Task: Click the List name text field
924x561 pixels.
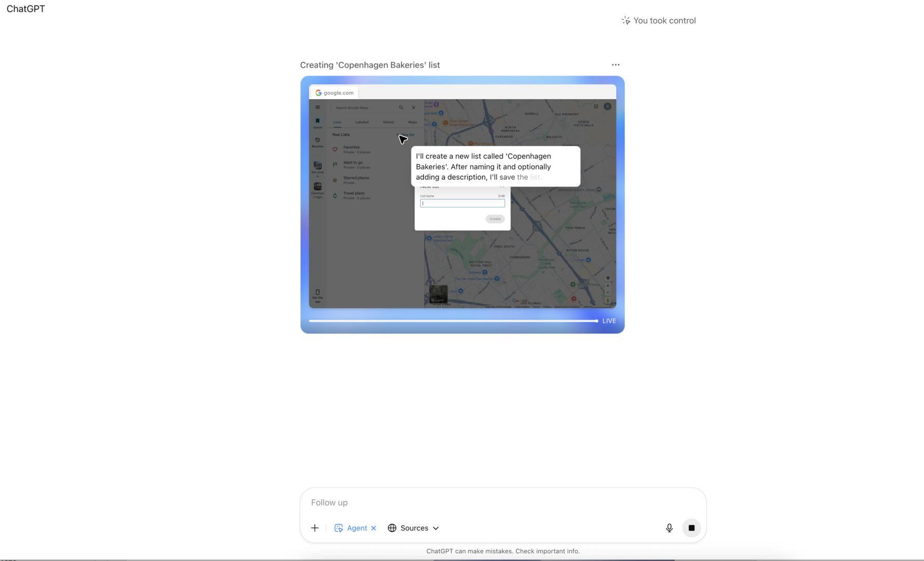Action: [x=462, y=204]
